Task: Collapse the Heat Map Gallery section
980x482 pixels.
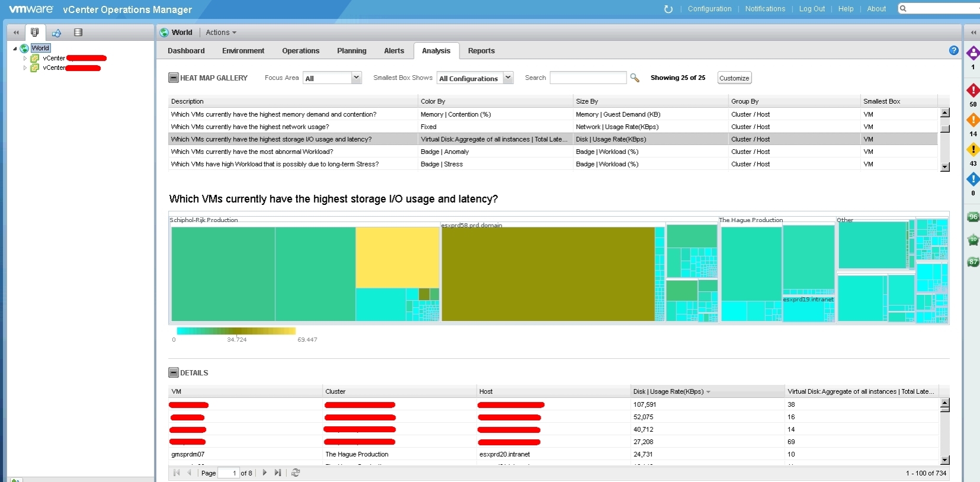Action: [173, 78]
